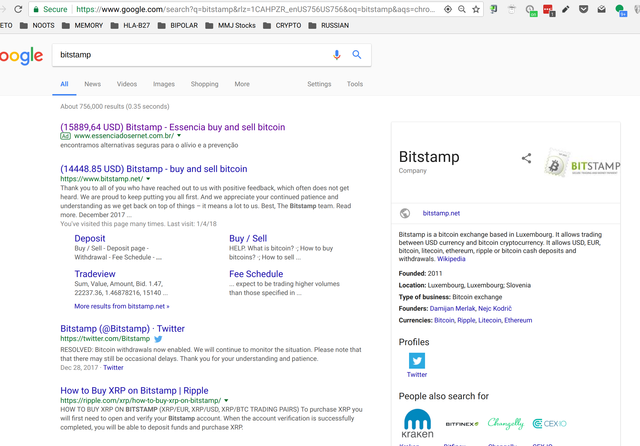Open the red calendar extension icon

(548, 9)
